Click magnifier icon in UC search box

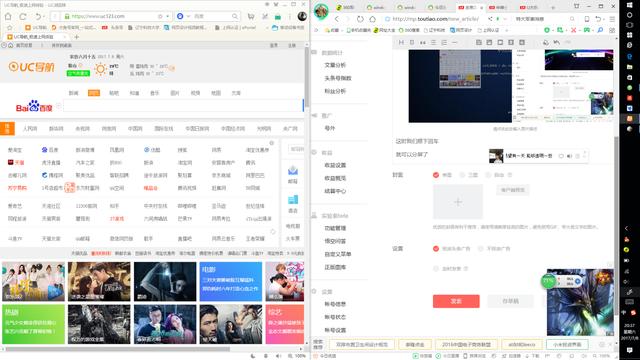[x=235, y=16]
